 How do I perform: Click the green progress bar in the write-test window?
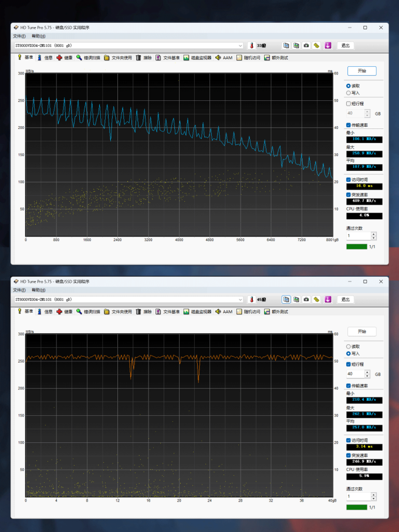coord(357,507)
